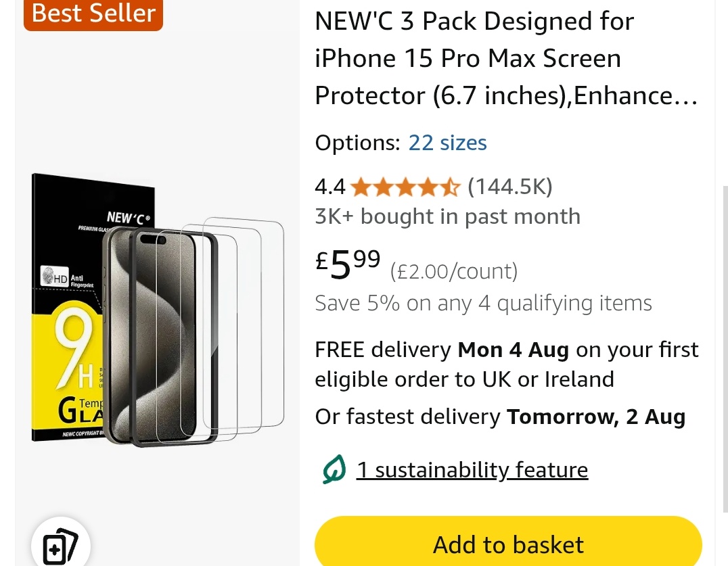The width and height of the screenshot is (728, 566).
Task: Open the 22 sizes options link
Action: (x=448, y=143)
